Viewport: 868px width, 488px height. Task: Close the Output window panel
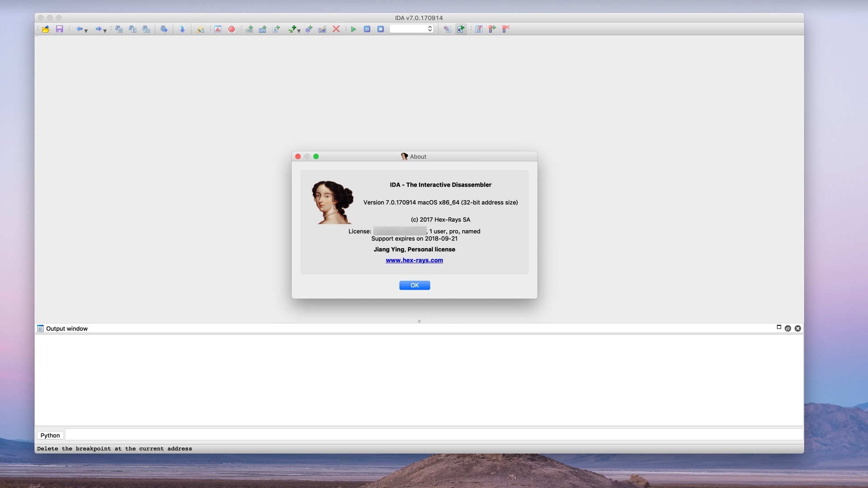pos(798,328)
